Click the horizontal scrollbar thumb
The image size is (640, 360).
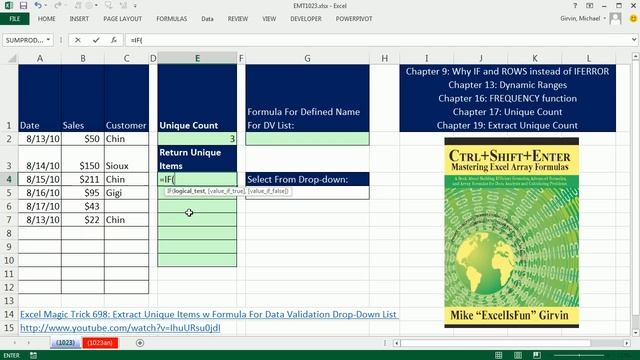[496, 343]
